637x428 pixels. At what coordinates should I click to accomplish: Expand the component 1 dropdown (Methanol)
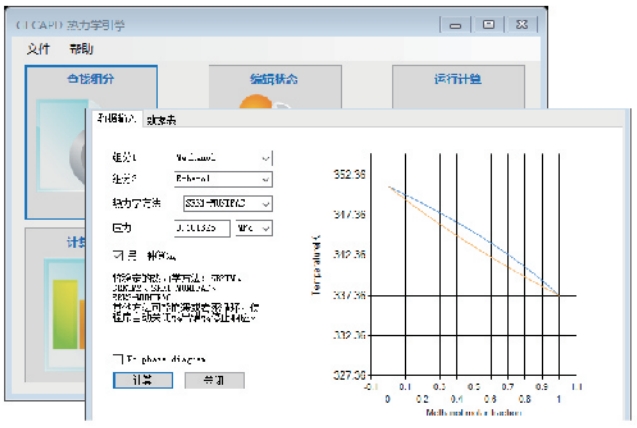pos(265,157)
